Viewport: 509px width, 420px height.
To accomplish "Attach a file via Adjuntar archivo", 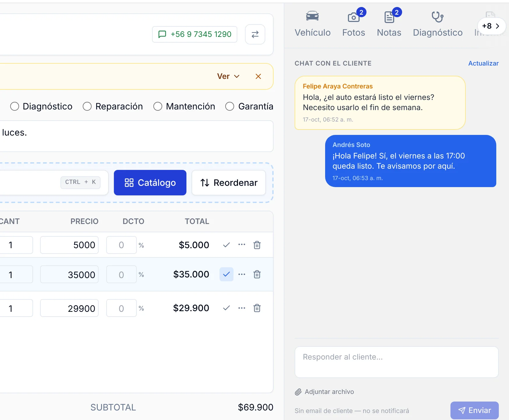I will click(x=324, y=392).
